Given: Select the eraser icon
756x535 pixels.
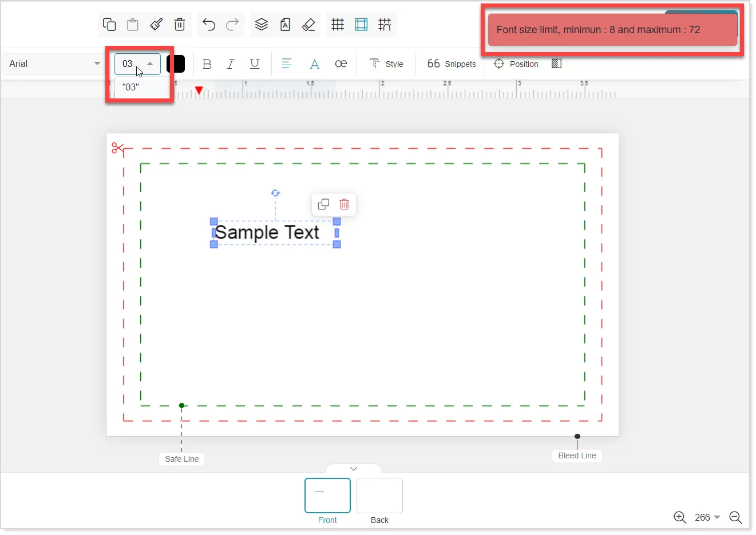Looking at the screenshot, I should coord(308,25).
